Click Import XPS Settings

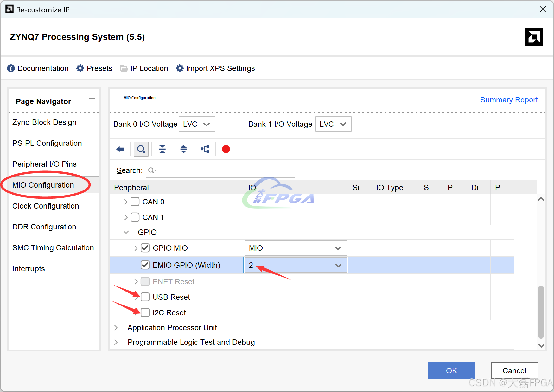(220, 68)
